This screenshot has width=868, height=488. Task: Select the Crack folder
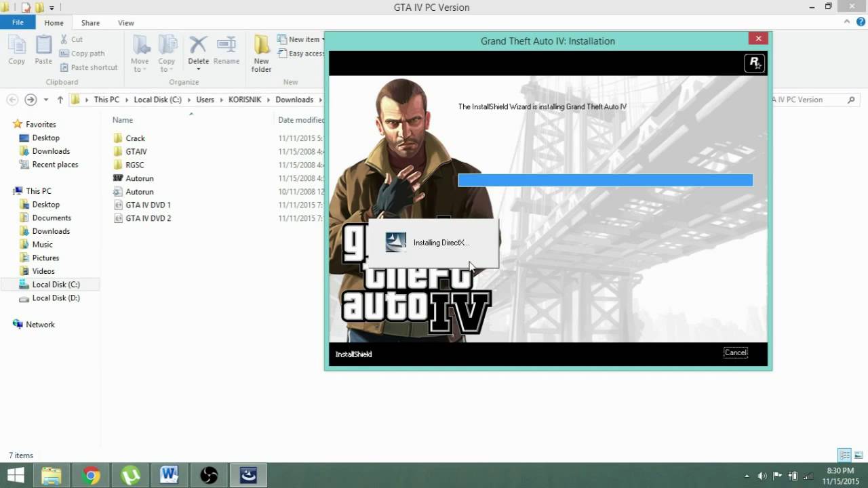pyautogui.click(x=136, y=138)
